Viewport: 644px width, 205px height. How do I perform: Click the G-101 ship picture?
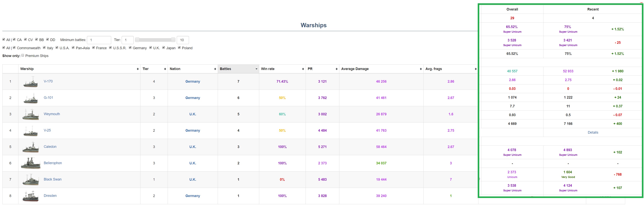(x=30, y=98)
